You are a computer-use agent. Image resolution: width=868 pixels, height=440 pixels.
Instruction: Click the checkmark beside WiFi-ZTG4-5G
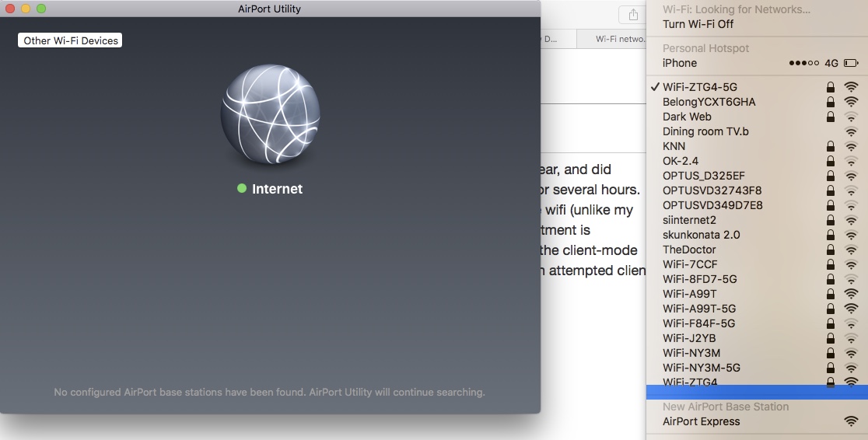tap(655, 87)
